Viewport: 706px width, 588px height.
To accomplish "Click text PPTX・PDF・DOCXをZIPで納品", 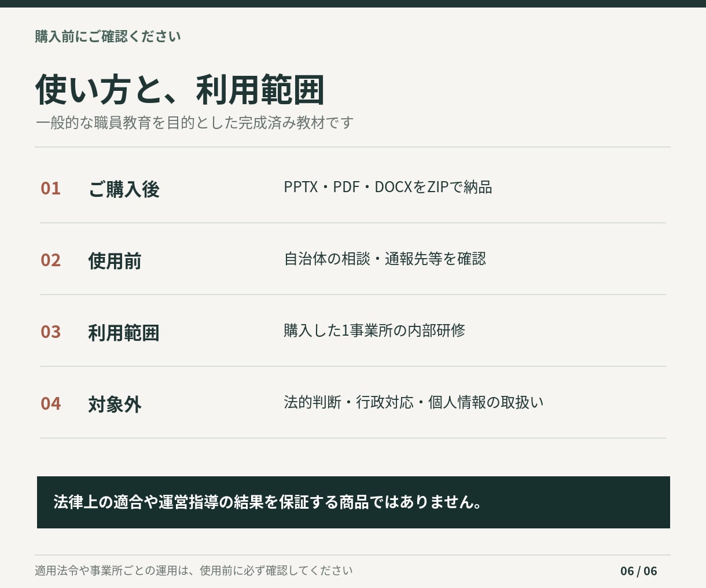I will (x=388, y=188).
